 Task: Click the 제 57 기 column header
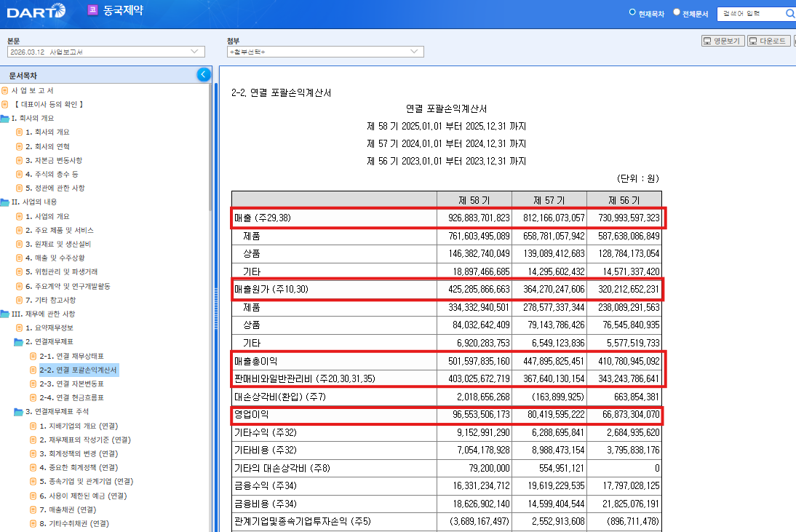pyautogui.click(x=549, y=200)
